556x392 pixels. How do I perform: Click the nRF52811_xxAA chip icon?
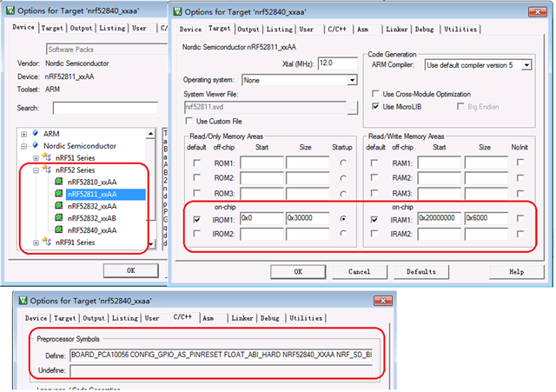point(59,194)
